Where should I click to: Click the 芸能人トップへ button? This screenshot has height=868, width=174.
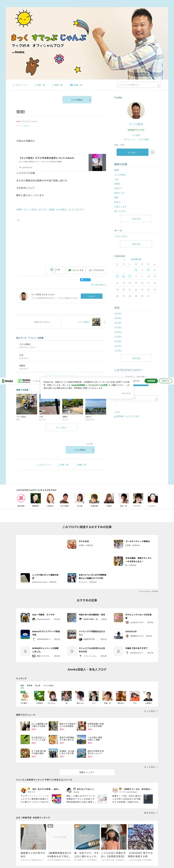87,772
